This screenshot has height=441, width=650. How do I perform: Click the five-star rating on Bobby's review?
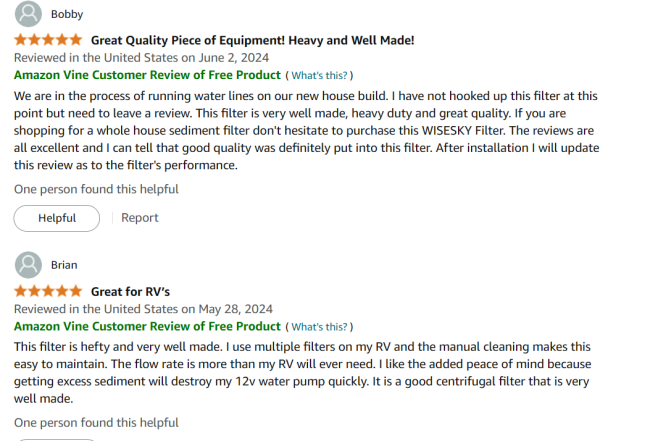[x=48, y=40]
